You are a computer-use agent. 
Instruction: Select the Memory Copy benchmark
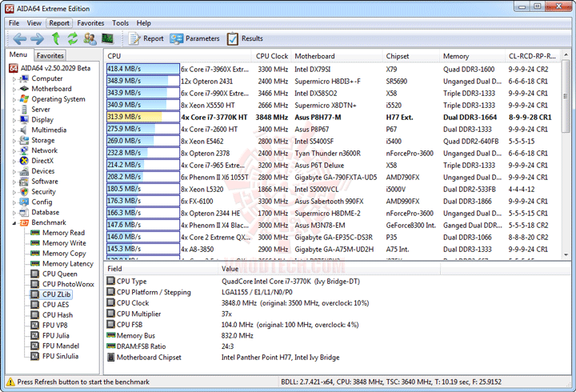click(x=64, y=253)
